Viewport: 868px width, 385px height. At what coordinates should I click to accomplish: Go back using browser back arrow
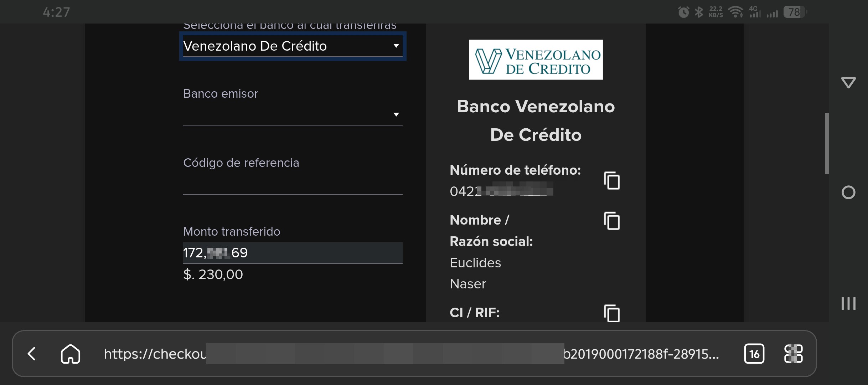pyautogui.click(x=32, y=354)
